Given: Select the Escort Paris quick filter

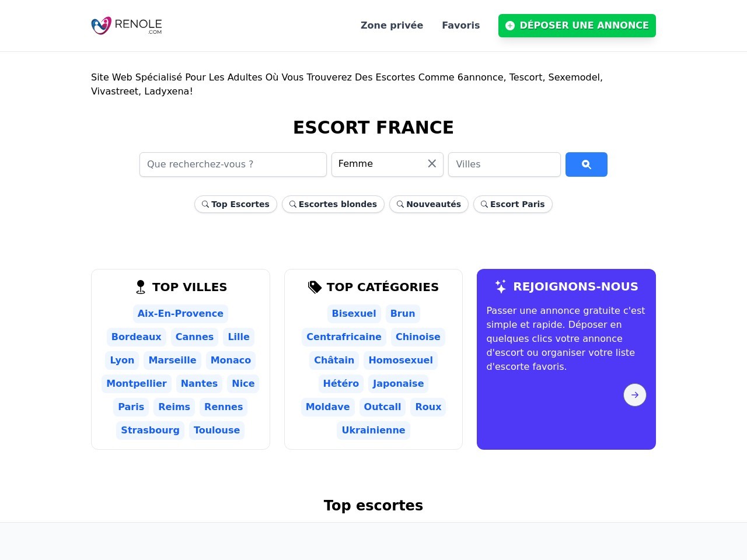Looking at the screenshot, I should click(512, 204).
